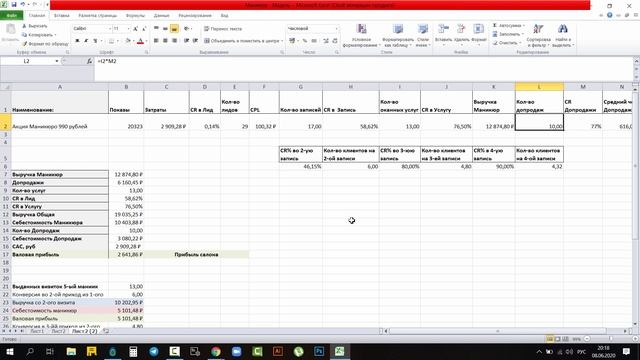The width and height of the screenshot is (640, 360).
Task: Apply the red font color A
Action: point(140,41)
